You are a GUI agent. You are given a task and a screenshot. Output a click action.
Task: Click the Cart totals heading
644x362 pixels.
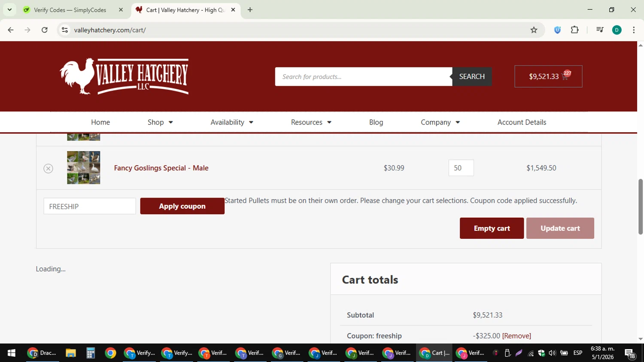click(x=370, y=280)
